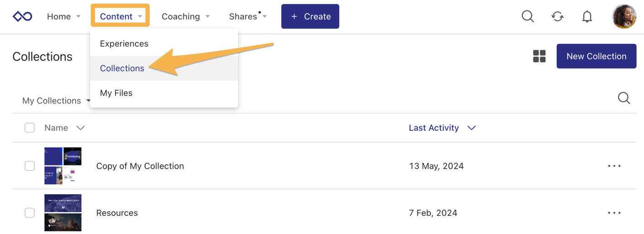The height and width of the screenshot is (234, 644).
Task: Switch to grid view layout
Action: click(539, 56)
